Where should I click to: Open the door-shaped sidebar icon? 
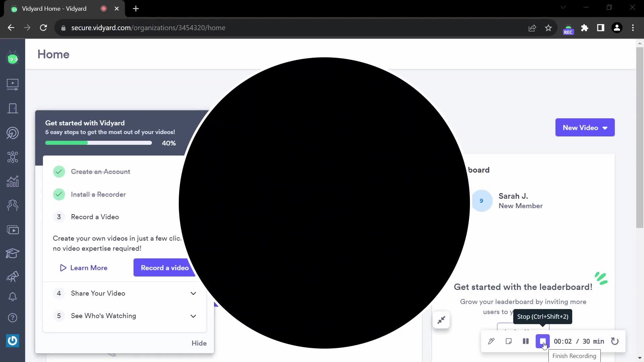coord(13,108)
